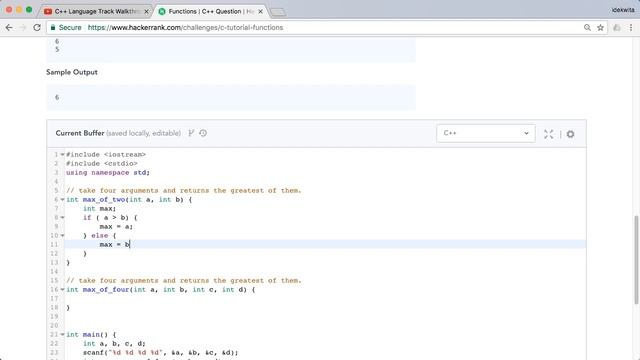This screenshot has height=360, width=640.
Task: Bookmark page with the star icon
Action: 600,27
